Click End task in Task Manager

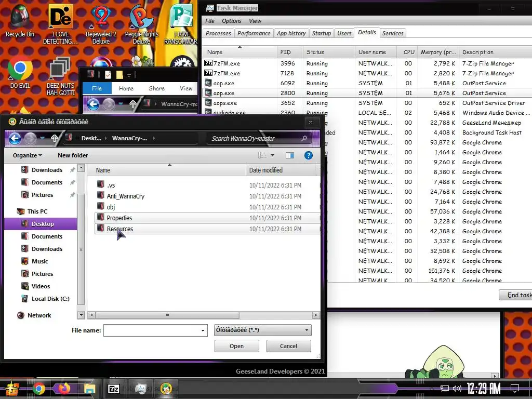516,295
